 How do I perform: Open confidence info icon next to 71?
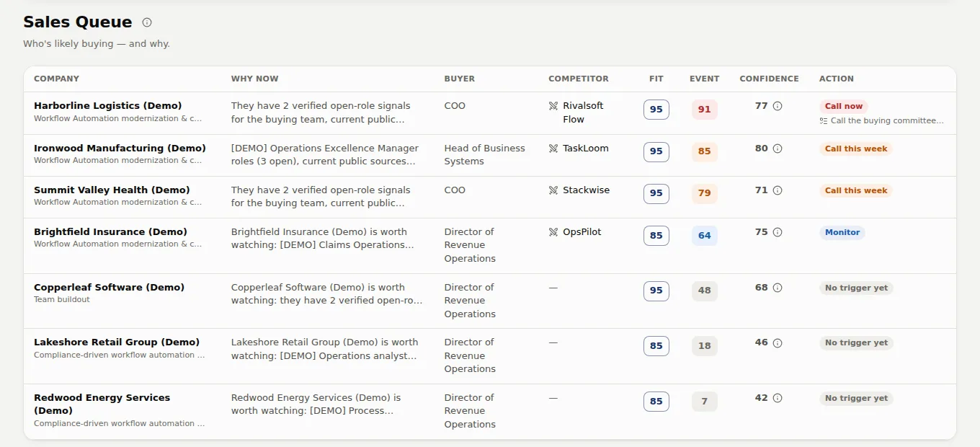pos(778,190)
